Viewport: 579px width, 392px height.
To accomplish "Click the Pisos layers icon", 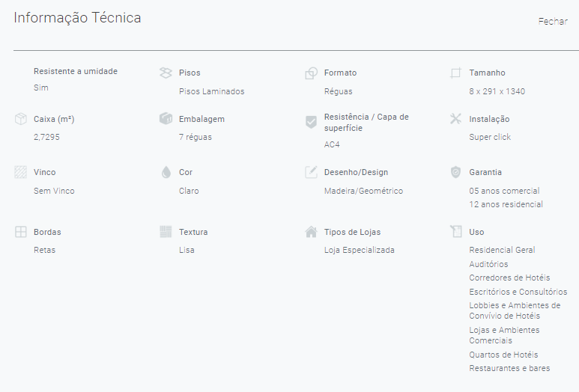I will (x=166, y=73).
